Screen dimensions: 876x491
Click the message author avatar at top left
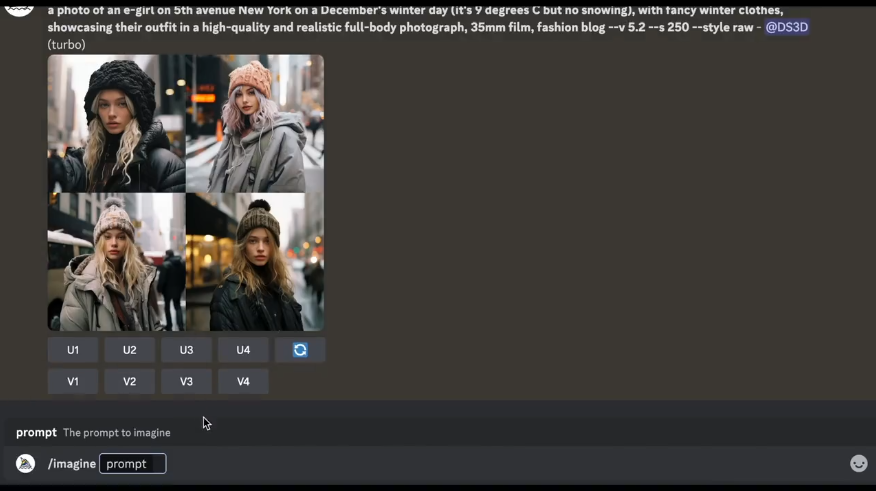19,8
